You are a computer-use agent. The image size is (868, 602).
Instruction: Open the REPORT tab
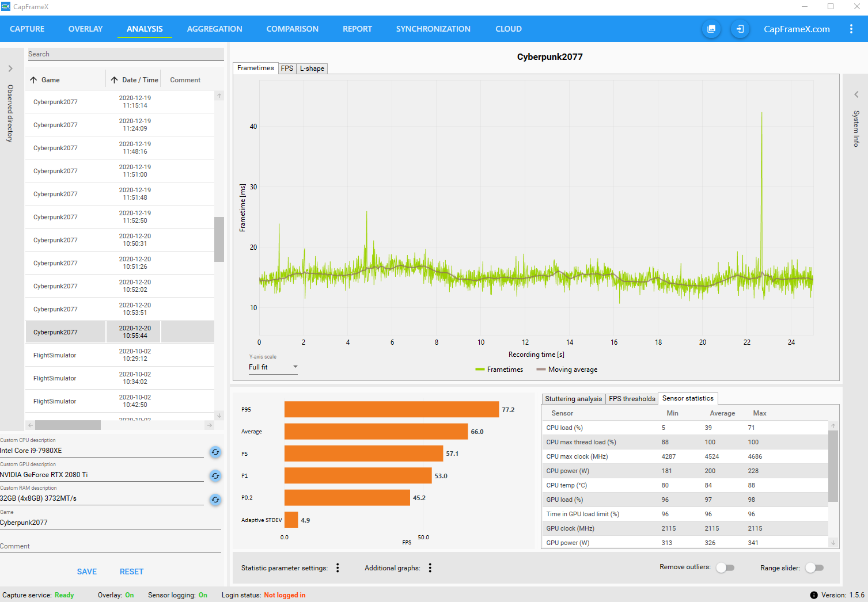[357, 29]
